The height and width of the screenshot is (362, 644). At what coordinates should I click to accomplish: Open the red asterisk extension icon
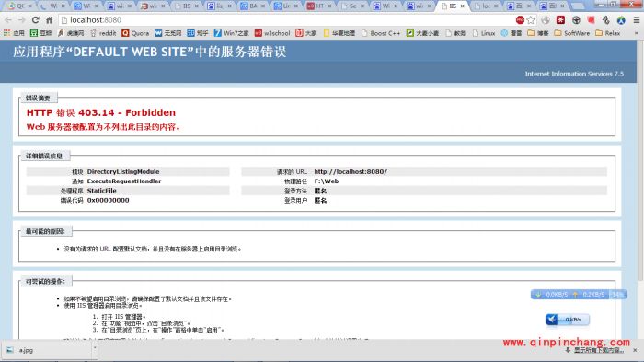pos(560,19)
